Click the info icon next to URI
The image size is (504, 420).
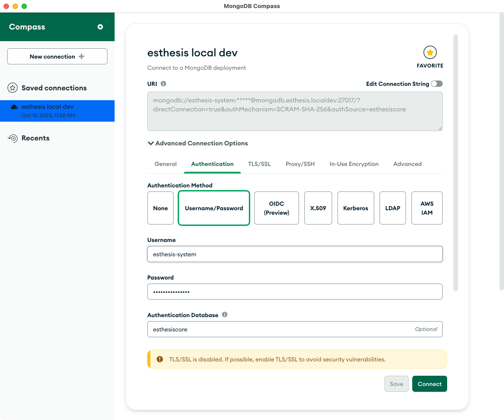163,84
